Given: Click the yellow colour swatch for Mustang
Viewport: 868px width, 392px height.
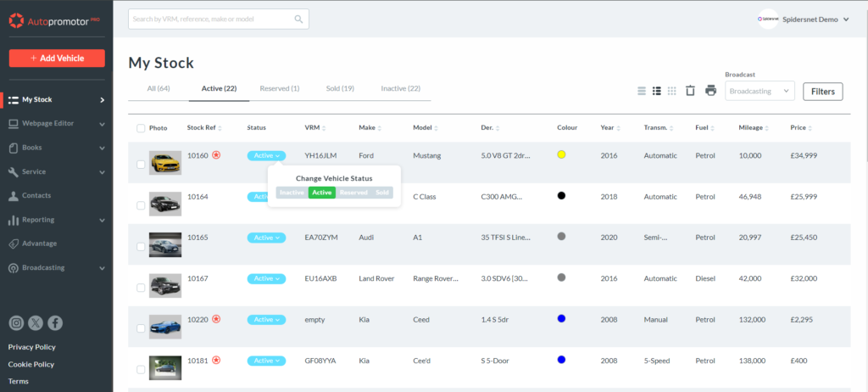Looking at the screenshot, I should click(x=561, y=155).
